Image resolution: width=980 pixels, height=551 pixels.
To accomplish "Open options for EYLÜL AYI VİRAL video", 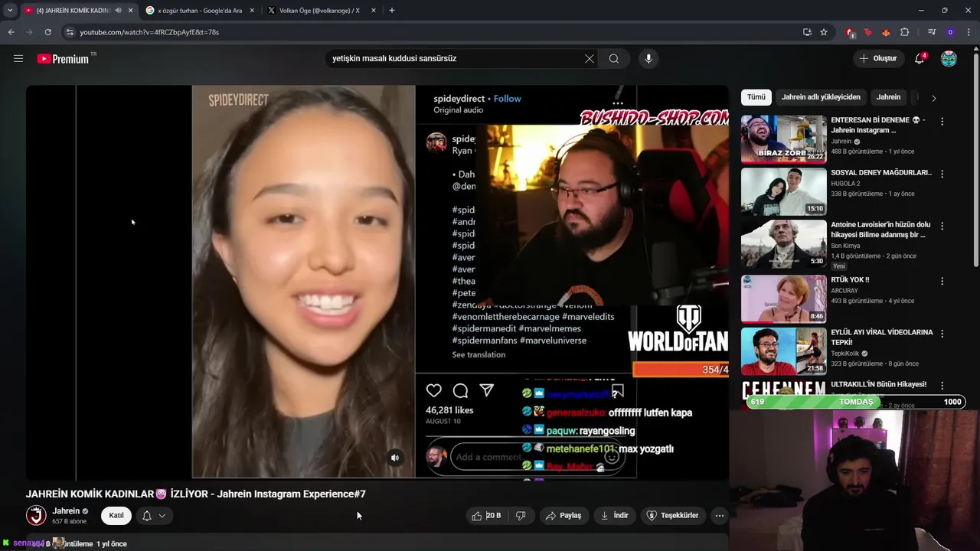I will (x=942, y=334).
